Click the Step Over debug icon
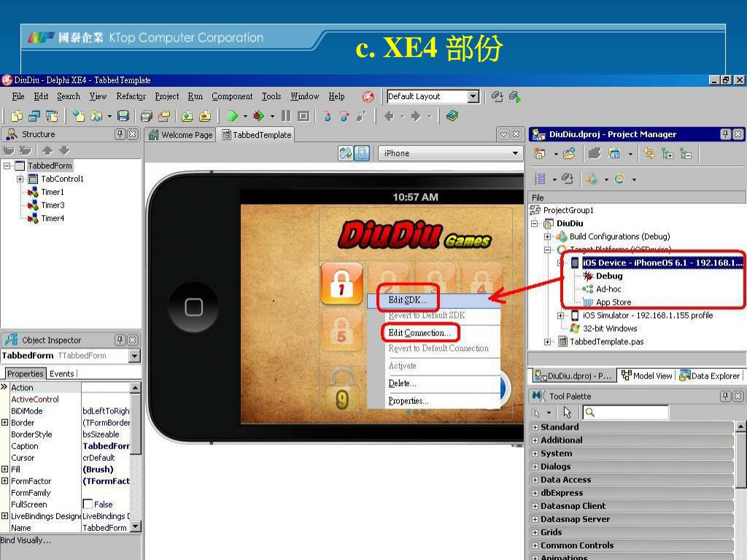 [x=344, y=116]
